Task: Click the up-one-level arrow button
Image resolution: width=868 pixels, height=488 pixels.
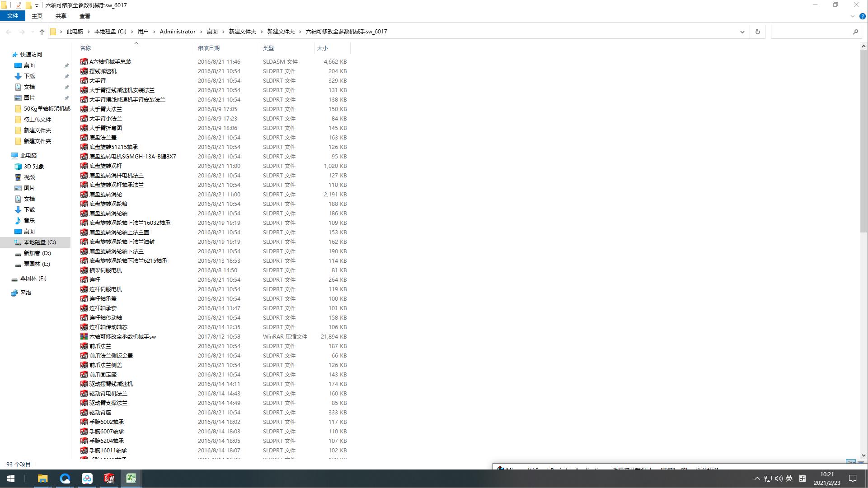Action: pos(42,32)
